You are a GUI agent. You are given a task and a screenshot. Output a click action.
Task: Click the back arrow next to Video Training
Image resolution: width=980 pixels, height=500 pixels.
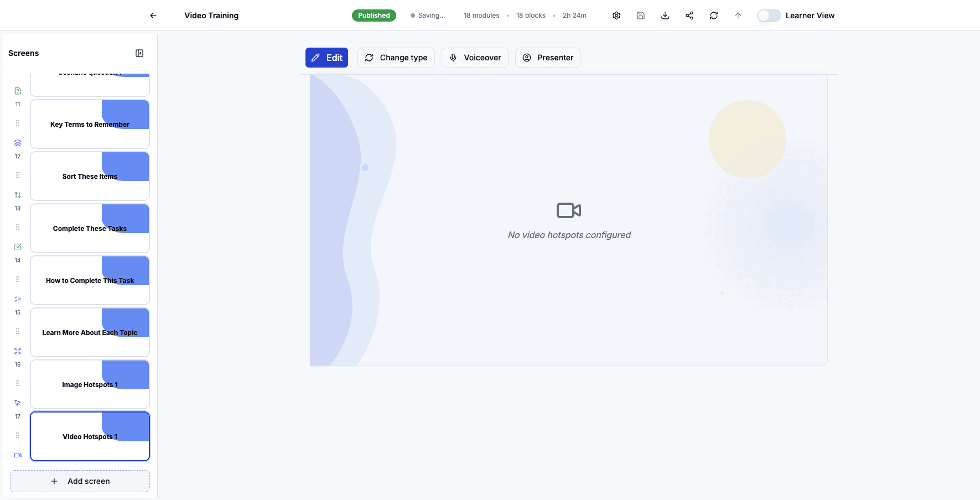153,16
